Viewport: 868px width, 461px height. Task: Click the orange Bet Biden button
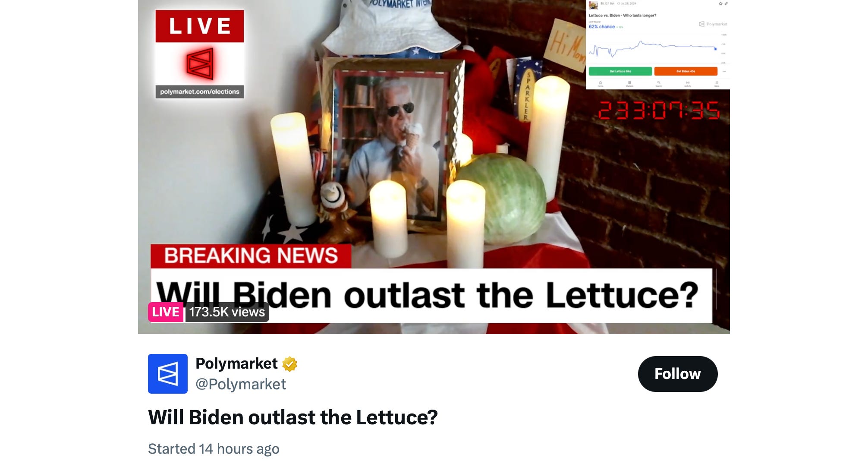pyautogui.click(x=686, y=71)
